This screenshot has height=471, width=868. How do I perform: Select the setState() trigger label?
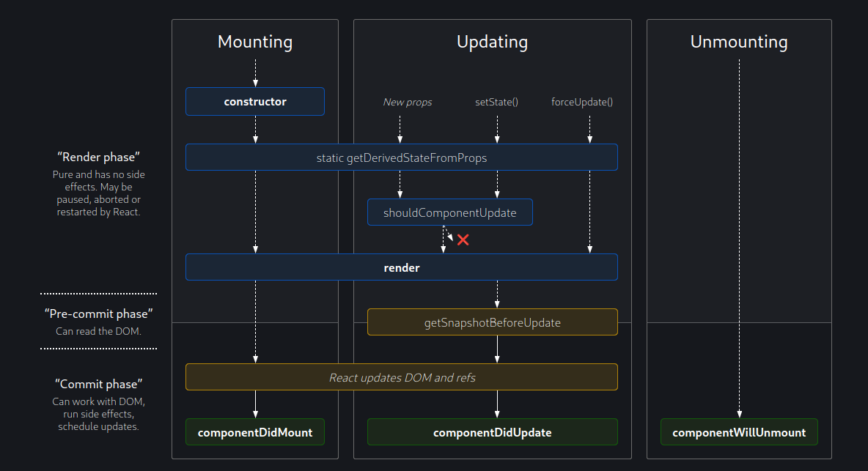pyautogui.click(x=496, y=103)
